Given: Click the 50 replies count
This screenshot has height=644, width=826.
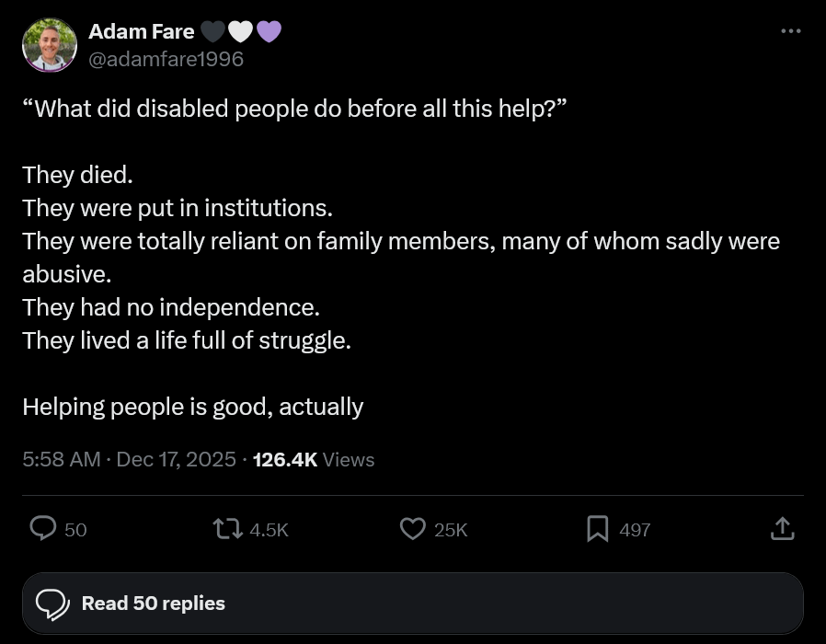Looking at the screenshot, I should coord(76,530).
